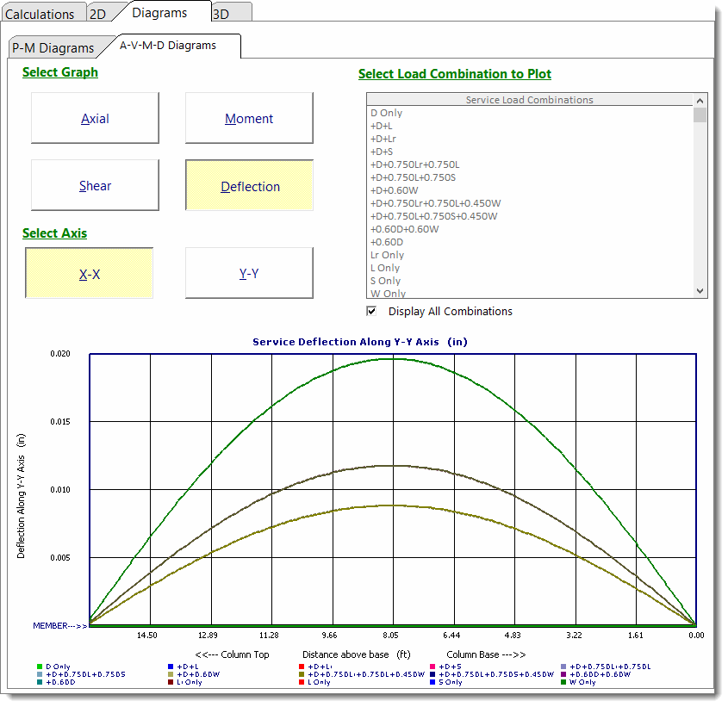This screenshot has height=707, width=728.
Task: Show the Shear graph
Action: tap(95, 186)
